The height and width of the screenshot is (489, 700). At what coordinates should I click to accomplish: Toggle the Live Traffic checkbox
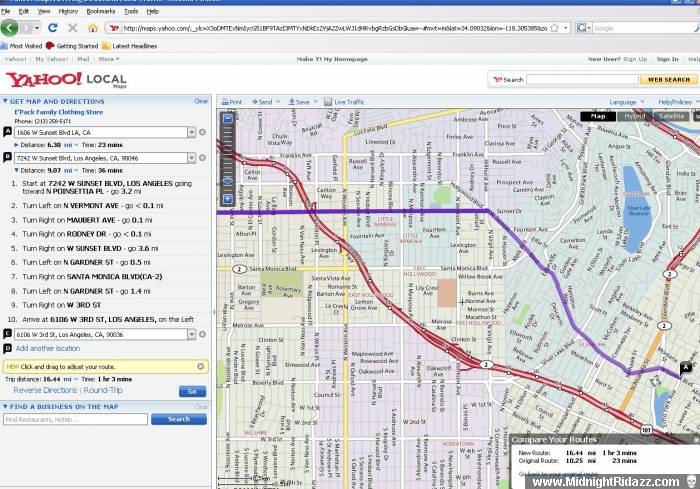tap(328, 102)
